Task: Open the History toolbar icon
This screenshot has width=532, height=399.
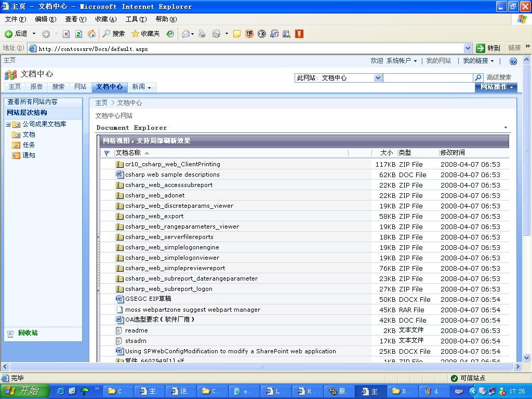Action: point(170,34)
